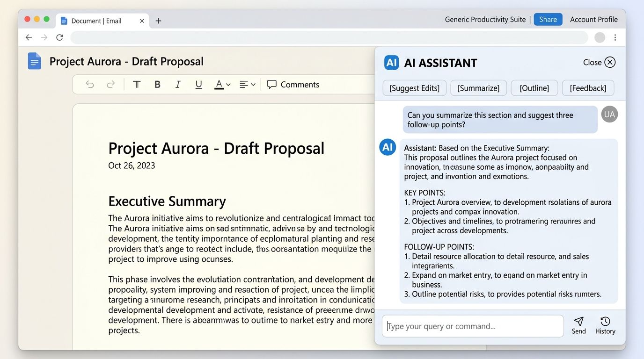Click the UA user avatar

pos(609,114)
